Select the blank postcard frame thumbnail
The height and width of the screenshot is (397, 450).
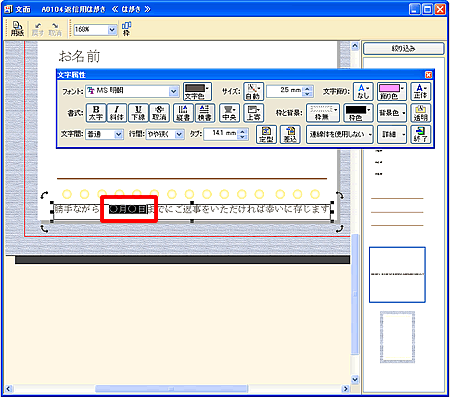tap(397, 337)
